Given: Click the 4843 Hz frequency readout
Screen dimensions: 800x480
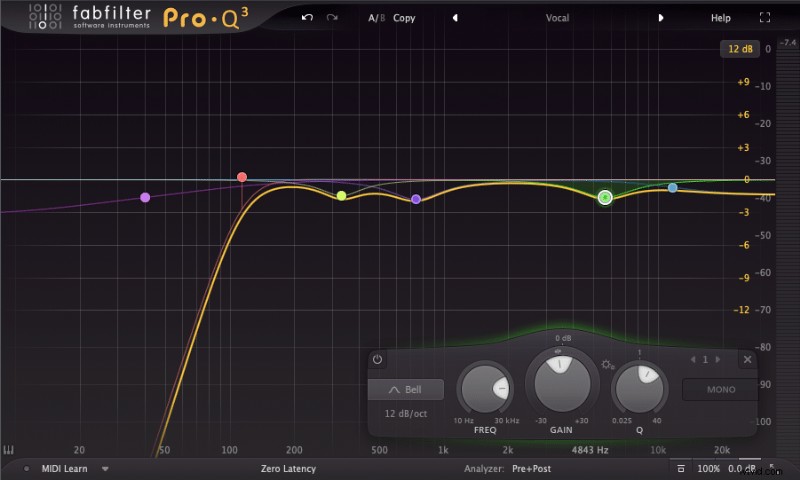Looking at the screenshot, I should pyautogui.click(x=590, y=450).
